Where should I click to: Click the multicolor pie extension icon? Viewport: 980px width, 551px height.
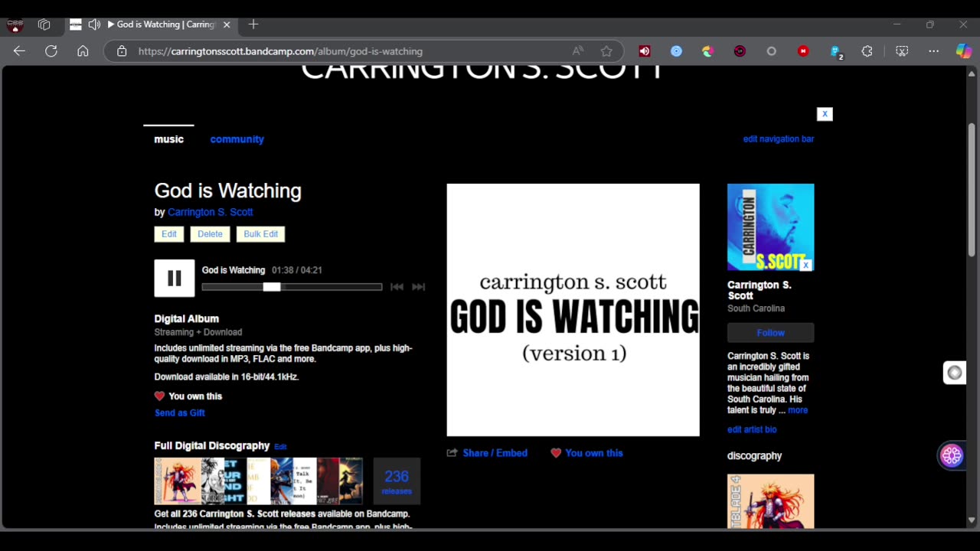tap(708, 51)
